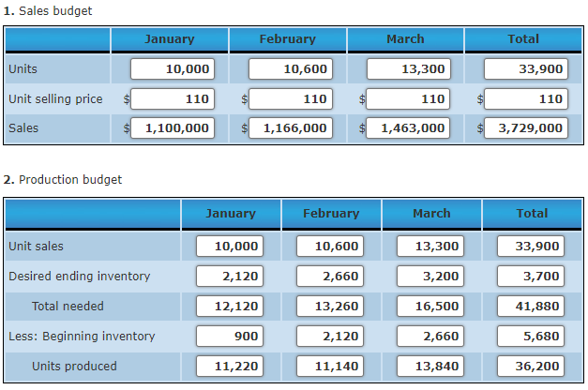Click January Beginning inventory field 900

(230, 336)
